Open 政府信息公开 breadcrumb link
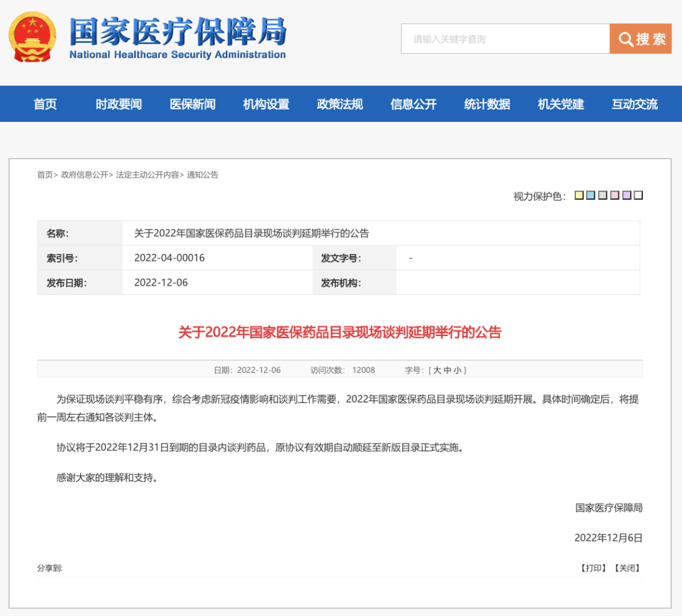 click(x=85, y=175)
